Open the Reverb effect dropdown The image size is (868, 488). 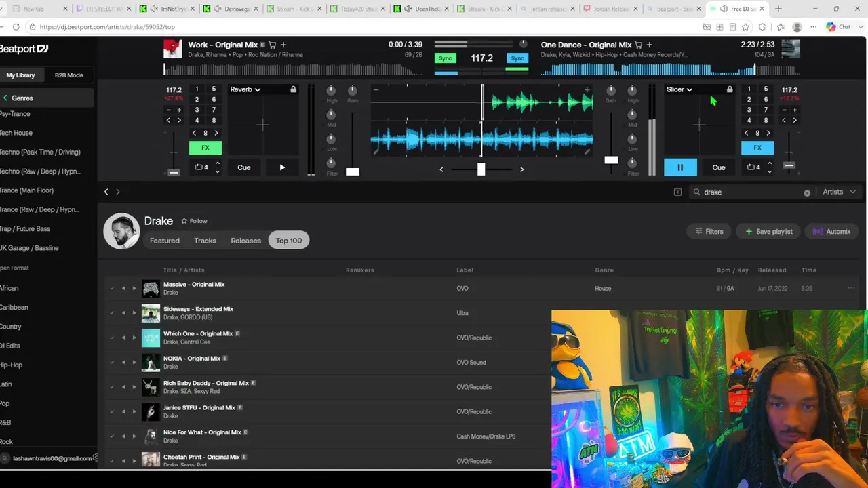pyautogui.click(x=245, y=89)
